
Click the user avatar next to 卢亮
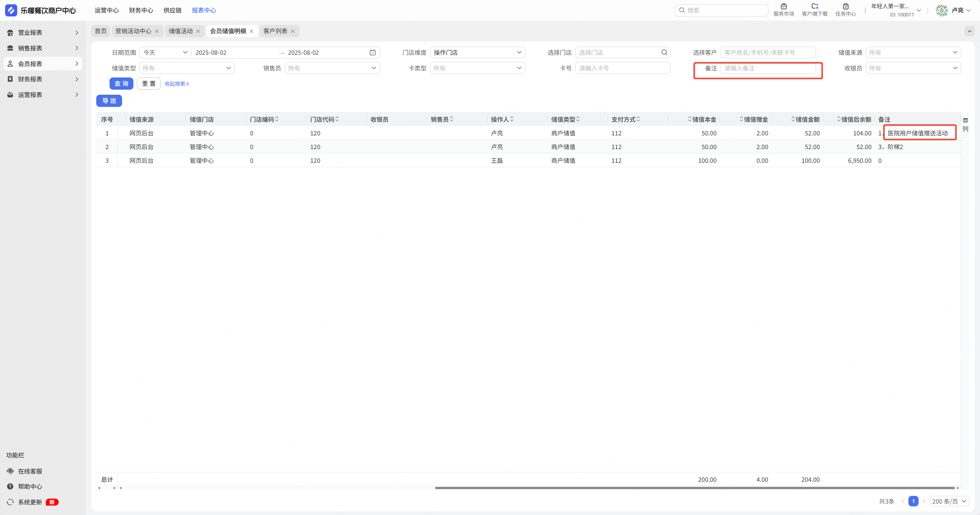click(942, 11)
